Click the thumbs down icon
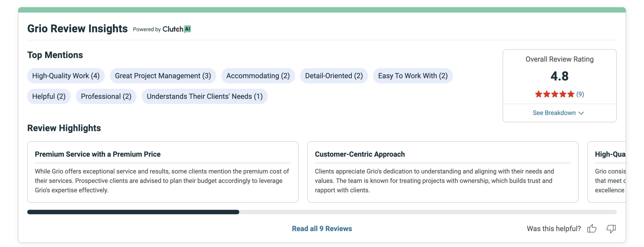Viewport: 644px width, 247px height. [x=611, y=229]
